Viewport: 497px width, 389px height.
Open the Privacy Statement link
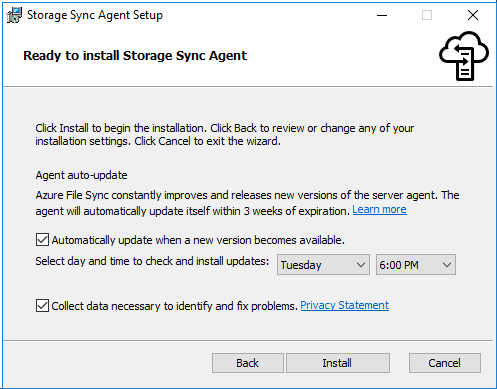344,305
